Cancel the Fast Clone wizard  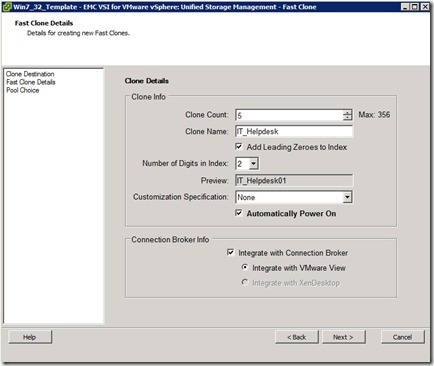tap(402, 337)
